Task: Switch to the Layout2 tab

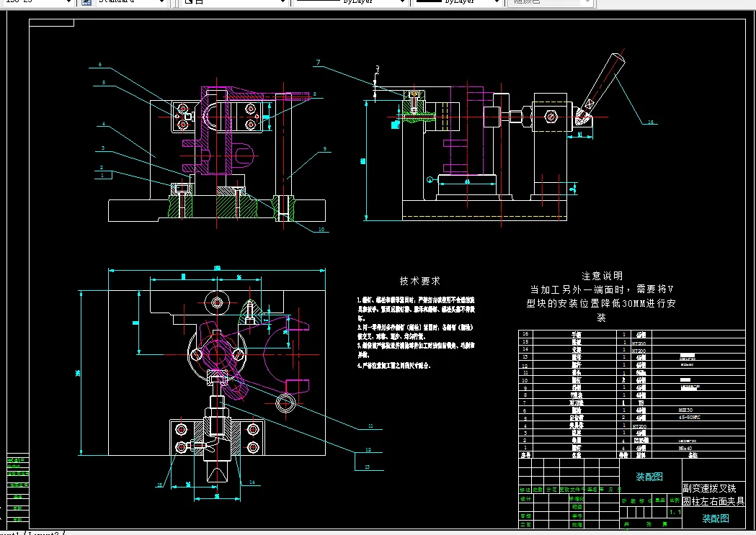Action: click(45, 533)
